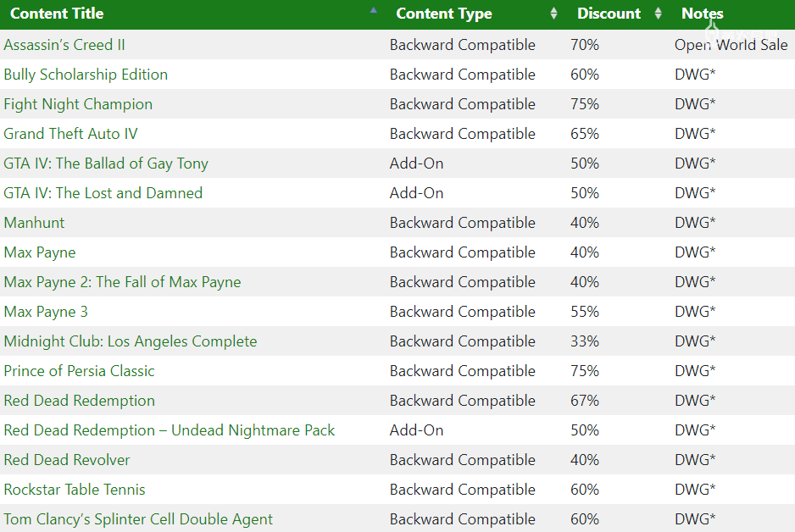Select the 75% discount for Fight Night Champion
The image size is (795, 532).
tap(585, 104)
